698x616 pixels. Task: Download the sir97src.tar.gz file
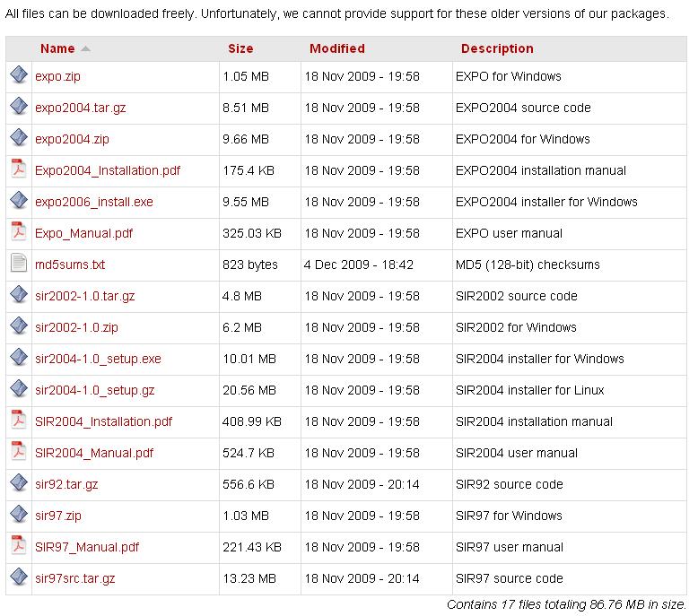click(74, 578)
